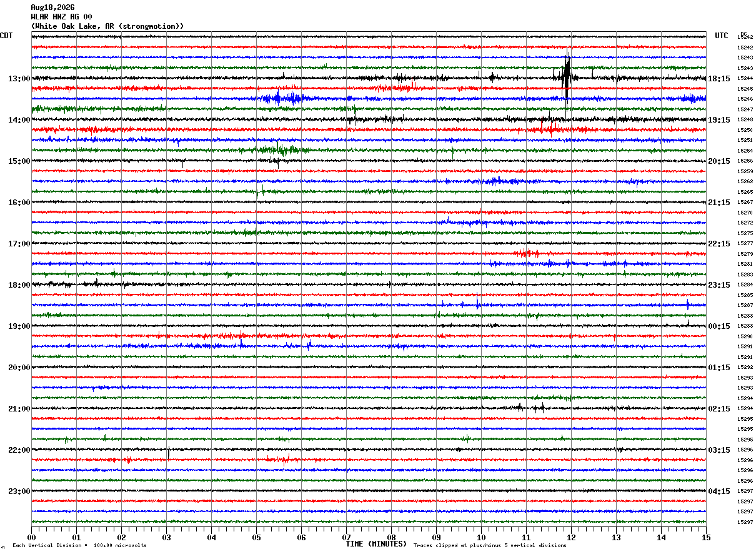Click the 13:00 CDT time label
Screen dimensions: 756x554
point(19,79)
